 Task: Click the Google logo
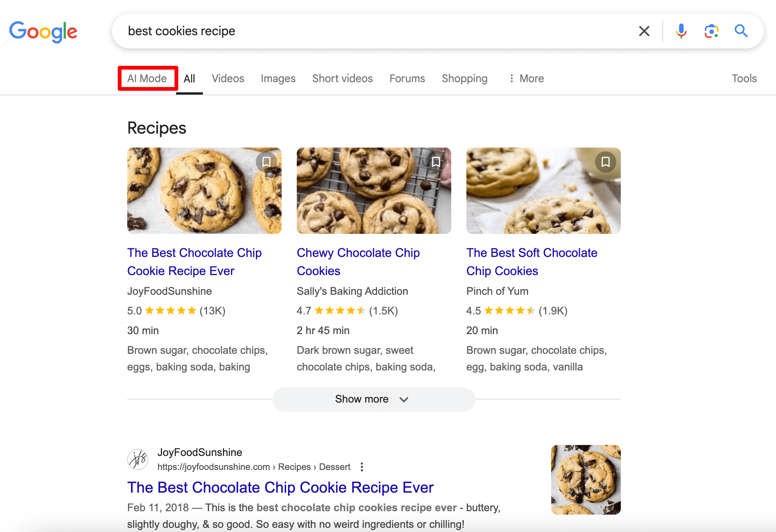coord(43,31)
